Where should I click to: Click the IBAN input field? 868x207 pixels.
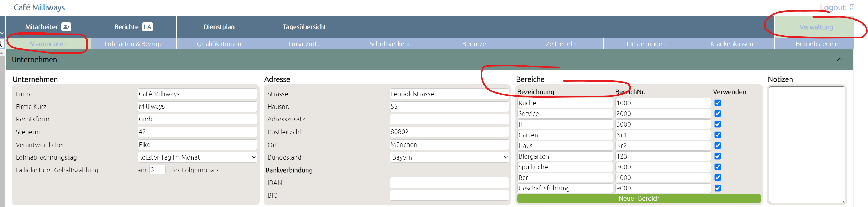[x=449, y=183]
